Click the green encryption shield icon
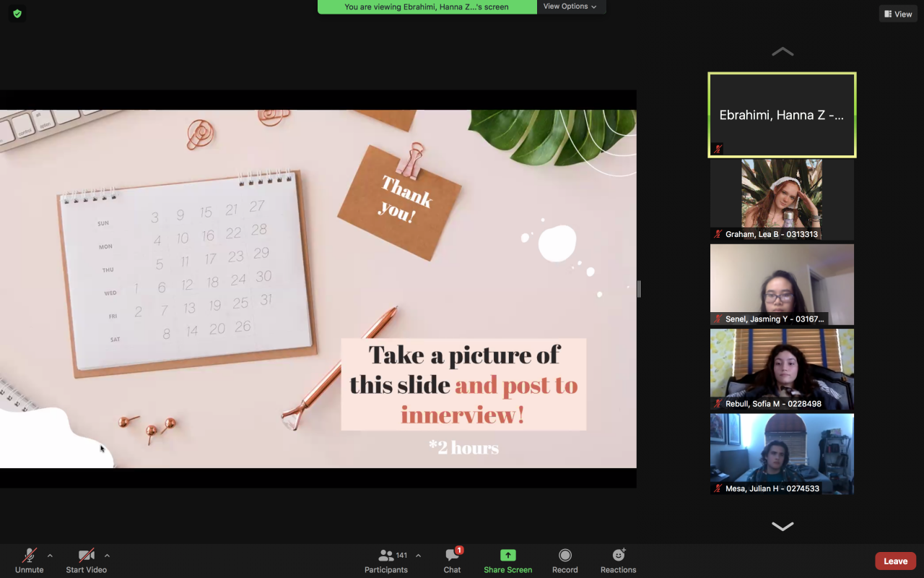Screen dimensions: 924x578 pos(17,13)
